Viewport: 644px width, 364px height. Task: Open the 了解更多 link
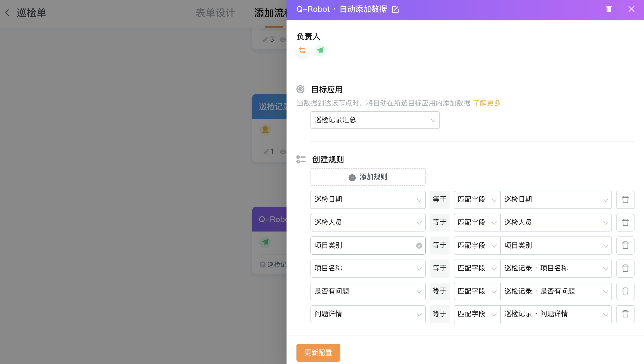(x=487, y=103)
